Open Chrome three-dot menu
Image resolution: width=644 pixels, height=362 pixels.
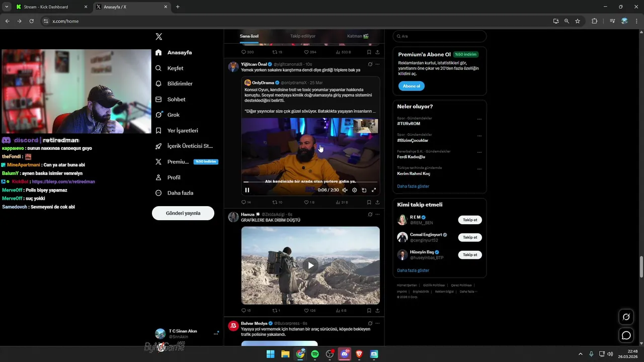point(636,21)
